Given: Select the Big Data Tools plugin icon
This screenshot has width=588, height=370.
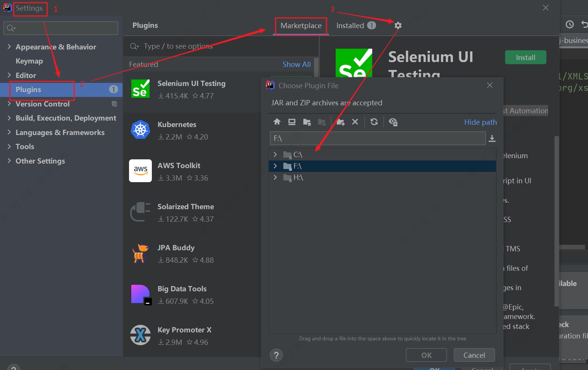Looking at the screenshot, I should [141, 295].
